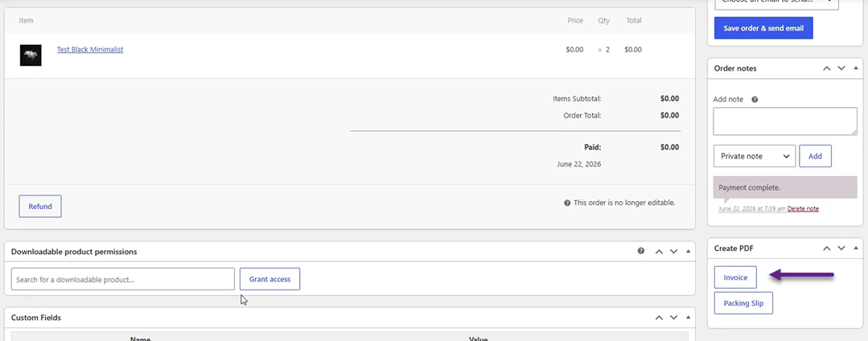Focus the Add note text area
Viewport: 868px width, 341px height.
(785, 121)
